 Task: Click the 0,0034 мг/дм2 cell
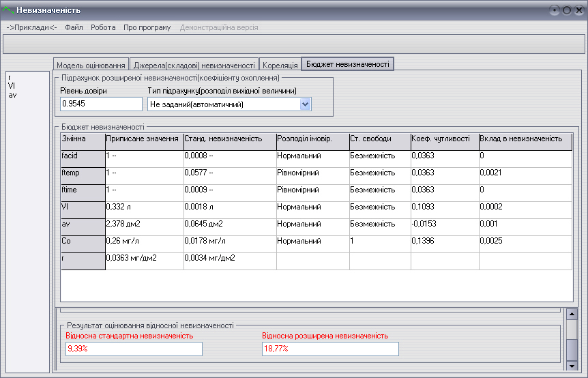(x=230, y=261)
